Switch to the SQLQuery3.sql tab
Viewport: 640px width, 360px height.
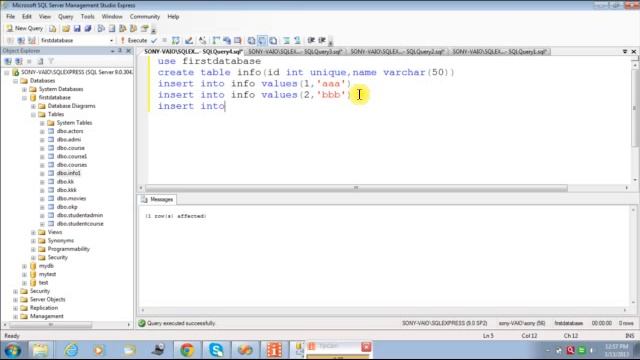point(295,52)
